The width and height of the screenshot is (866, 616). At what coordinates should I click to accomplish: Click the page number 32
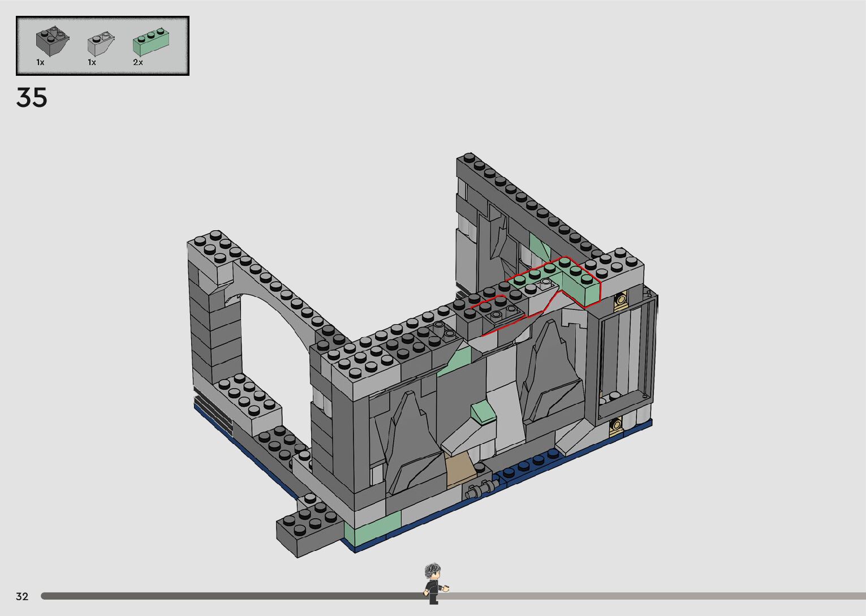point(22,596)
